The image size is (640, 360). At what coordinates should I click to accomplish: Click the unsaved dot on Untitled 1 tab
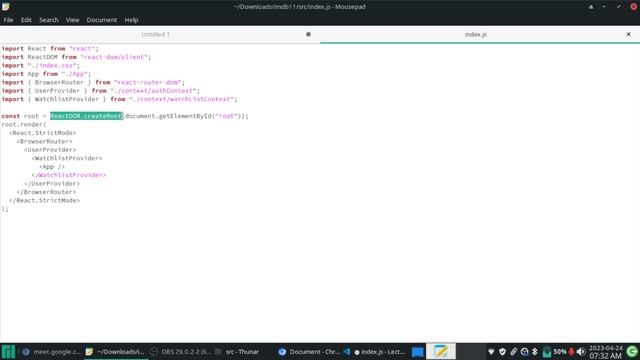308,34
